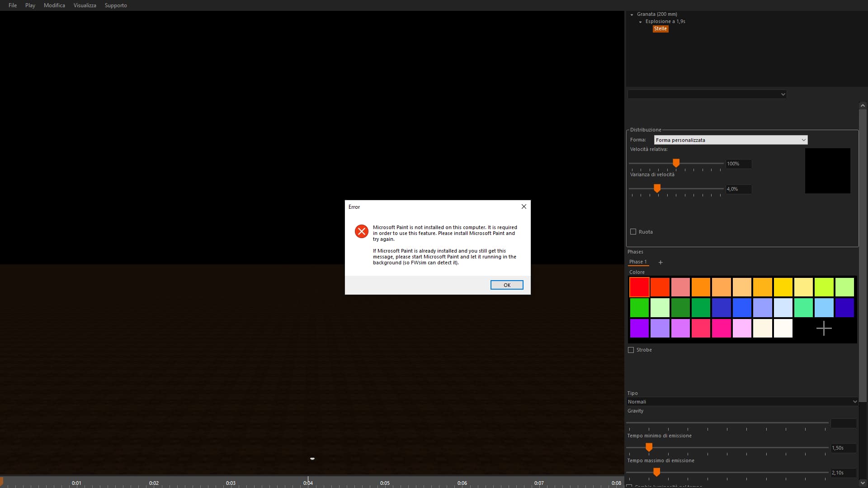Click the plus icon to add a phase

pos(660,263)
